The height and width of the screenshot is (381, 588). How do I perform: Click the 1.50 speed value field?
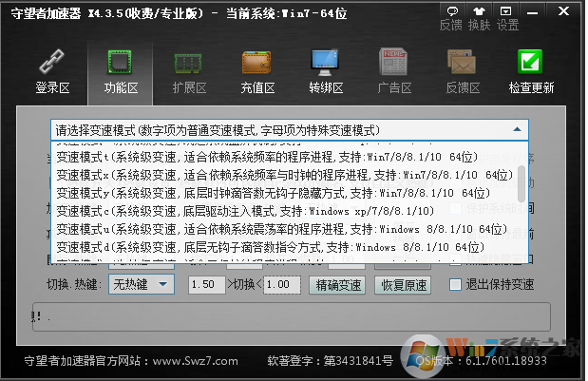tap(207, 285)
